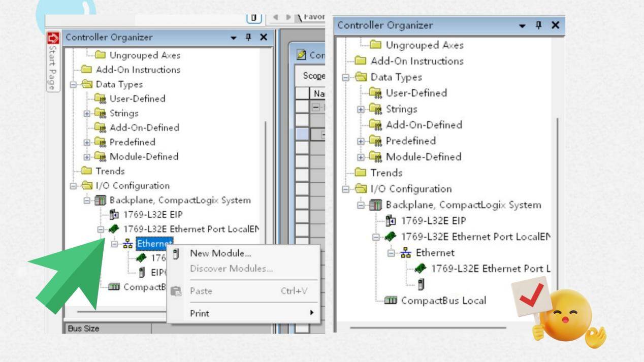Click New Module in the context menu
644x362 pixels.
[220, 253]
